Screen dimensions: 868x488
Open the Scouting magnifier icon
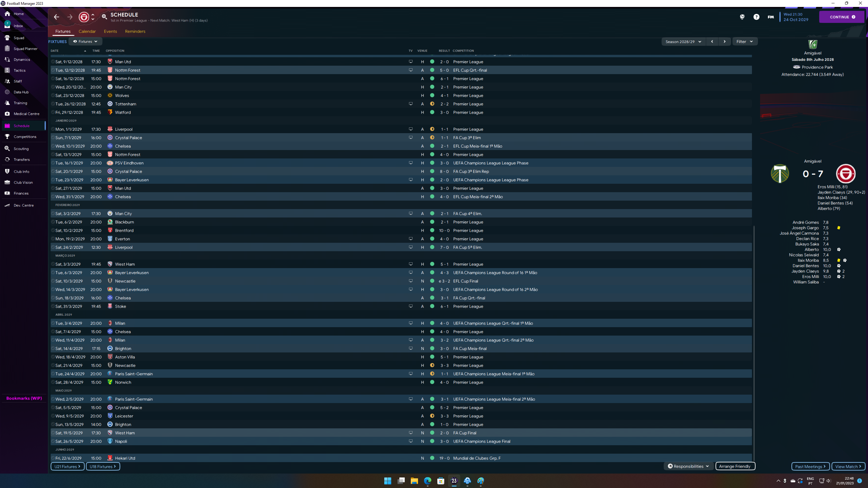(x=7, y=149)
